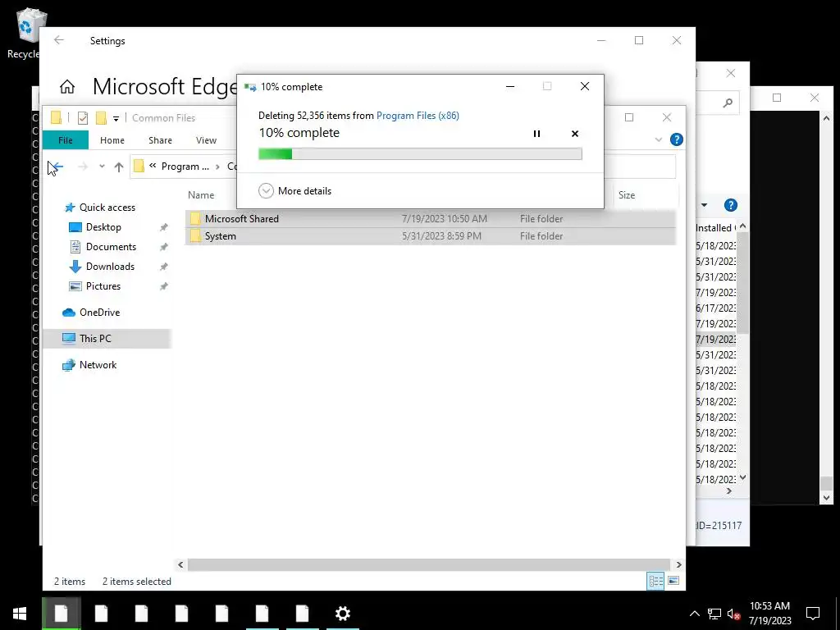Click the search magnifier in the background window
This screenshot has height=630, width=840.
point(728,103)
